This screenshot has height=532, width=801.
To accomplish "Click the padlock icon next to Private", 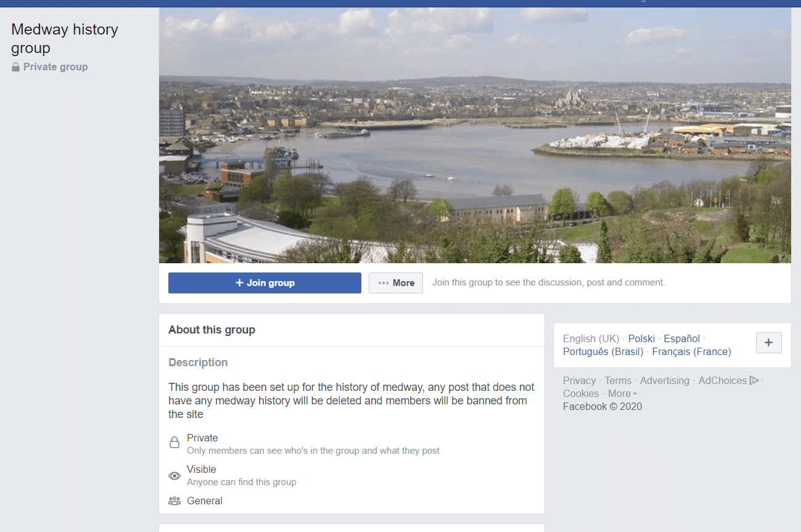I will coord(175,443).
